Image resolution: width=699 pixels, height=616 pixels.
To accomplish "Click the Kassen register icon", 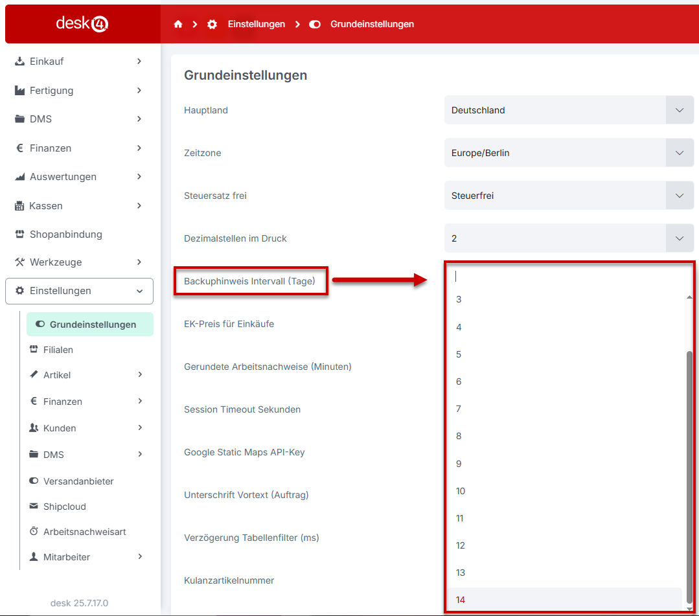I will (x=19, y=206).
